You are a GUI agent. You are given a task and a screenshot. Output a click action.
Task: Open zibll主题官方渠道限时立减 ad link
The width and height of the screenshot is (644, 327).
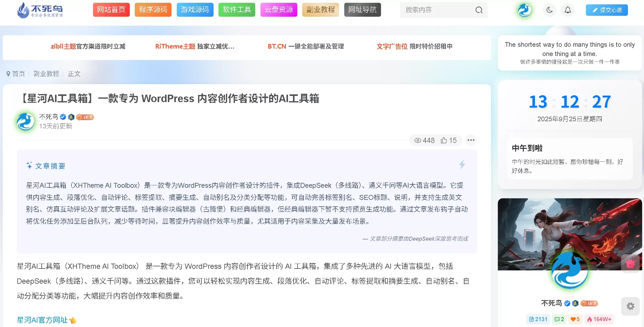pyautogui.click(x=88, y=46)
